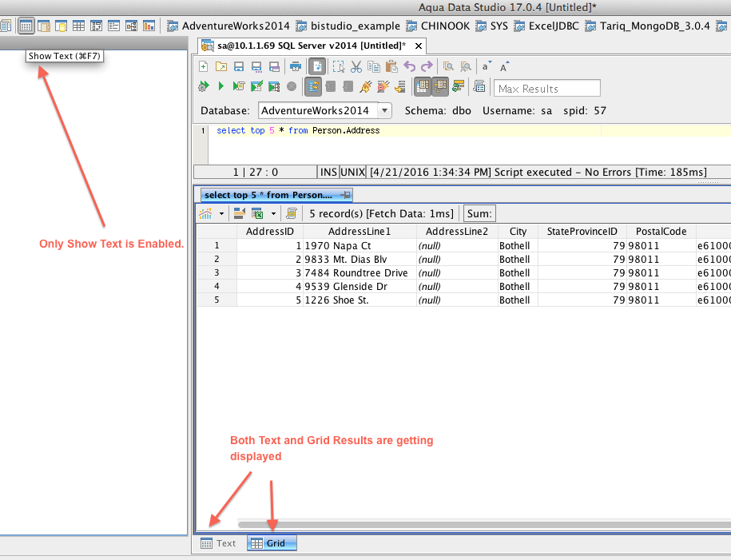The width and height of the screenshot is (731, 560).
Task: Click the Undo arrow icon
Action: 409,66
